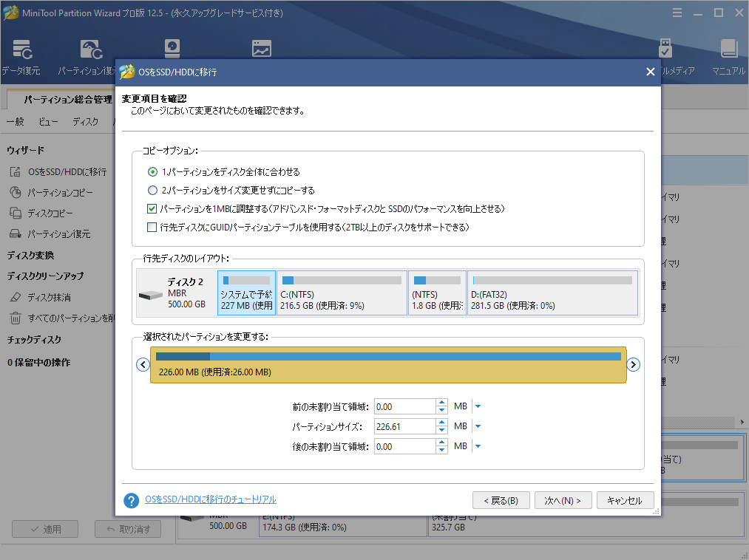
Task: Go to previous partition with left arrow
Action: coord(143,365)
